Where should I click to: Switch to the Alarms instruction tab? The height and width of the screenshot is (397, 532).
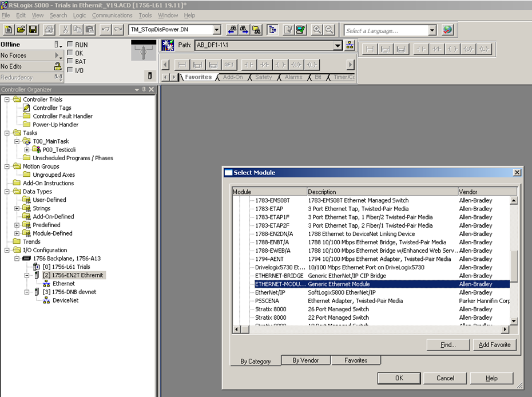(x=293, y=77)
